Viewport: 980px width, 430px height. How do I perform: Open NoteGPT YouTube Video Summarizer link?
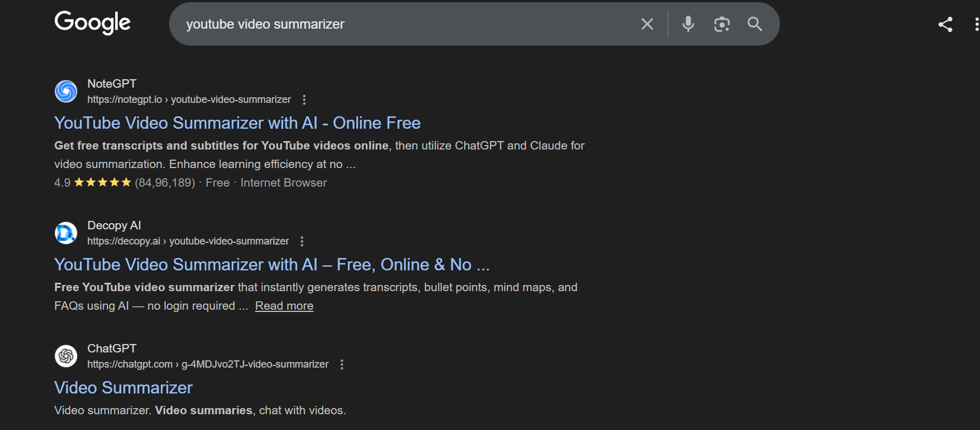point(237,123)
